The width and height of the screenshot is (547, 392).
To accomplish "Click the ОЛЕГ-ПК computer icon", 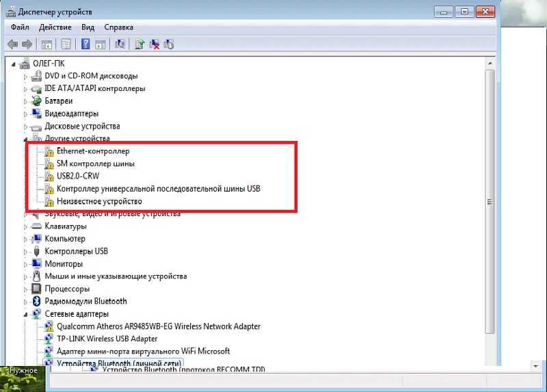I will point(25,64).
